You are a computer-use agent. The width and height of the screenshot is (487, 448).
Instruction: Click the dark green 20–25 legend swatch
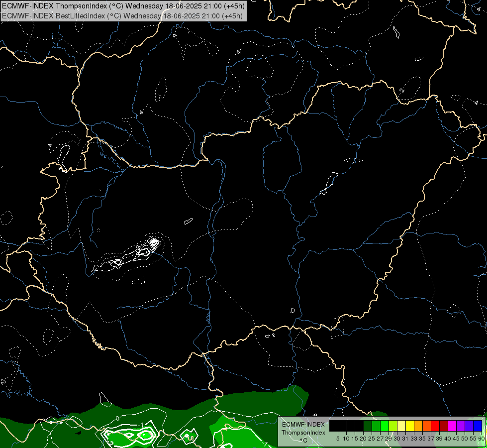point(368,426)
